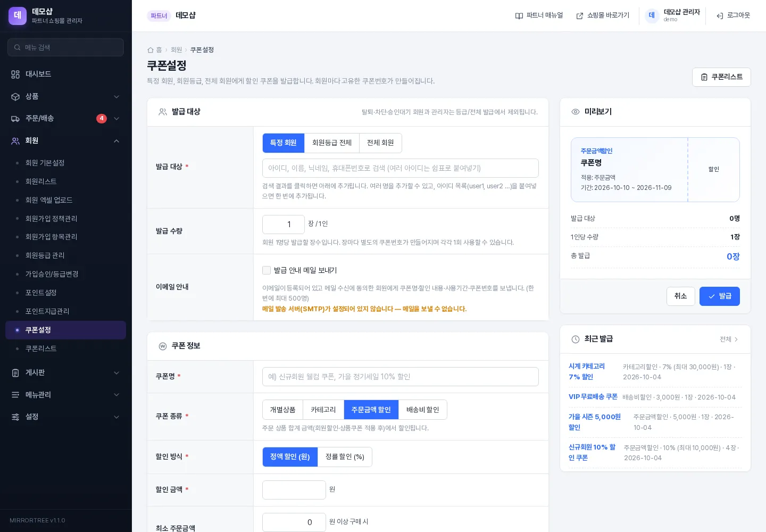The image size is (766, 532).
Task: Expand the 메뉴관리 menu chevron
Action: 116,395
